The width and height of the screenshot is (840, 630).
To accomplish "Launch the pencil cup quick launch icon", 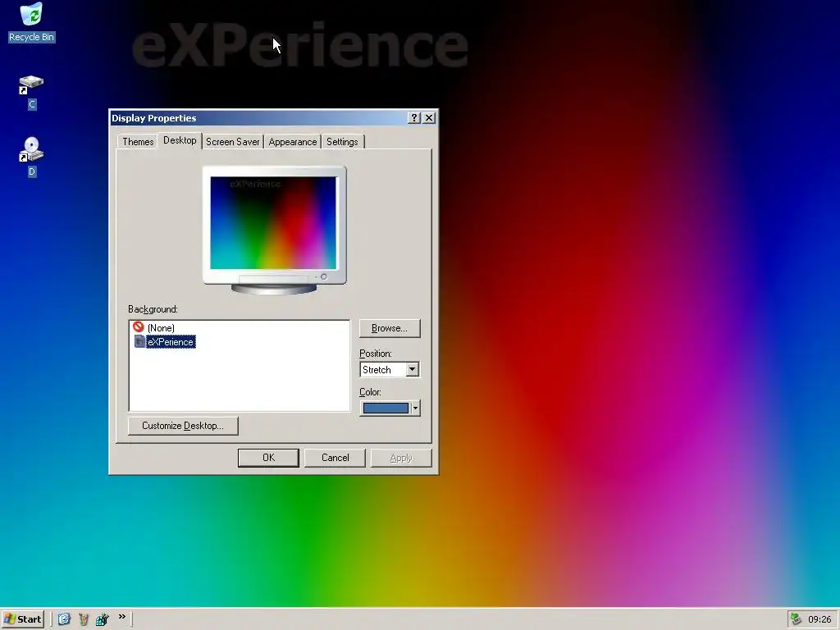I will point(84,619).
